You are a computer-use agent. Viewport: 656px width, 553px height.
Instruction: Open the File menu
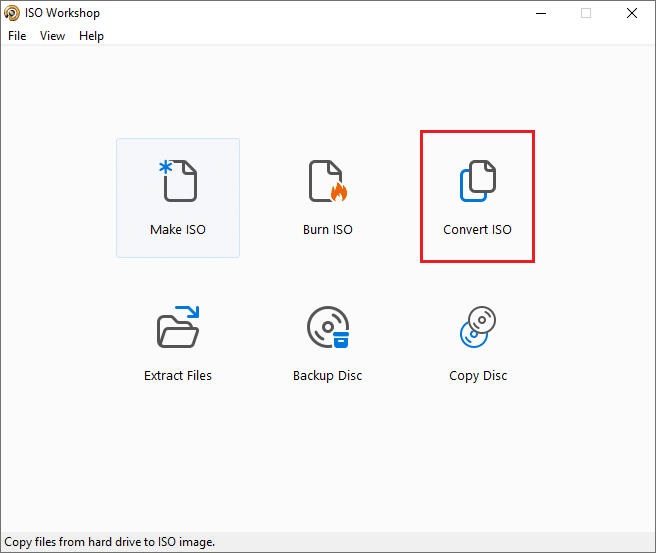click(17, 36)
